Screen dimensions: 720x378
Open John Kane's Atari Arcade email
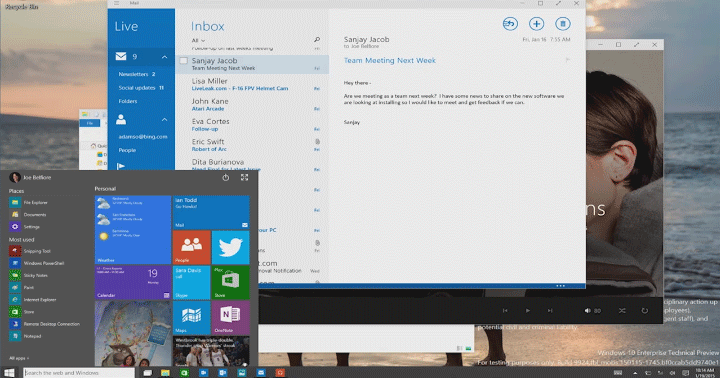(252, 104)
